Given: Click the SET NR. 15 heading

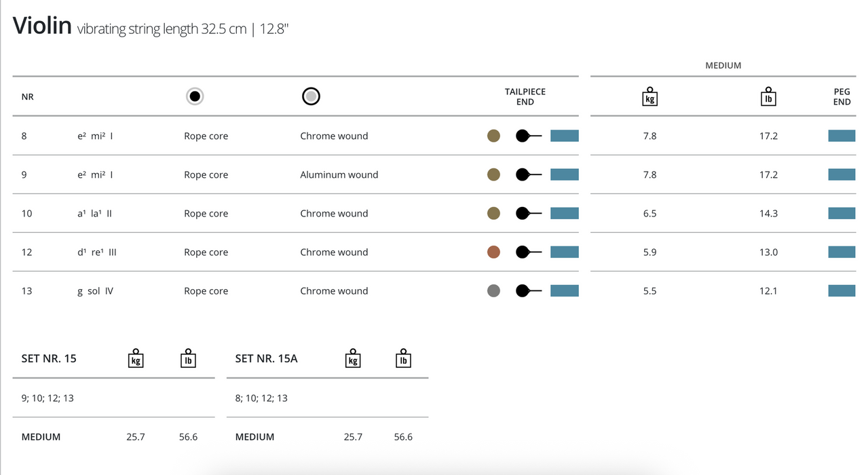Looking at the screenshot, I should tap(49, 358).
